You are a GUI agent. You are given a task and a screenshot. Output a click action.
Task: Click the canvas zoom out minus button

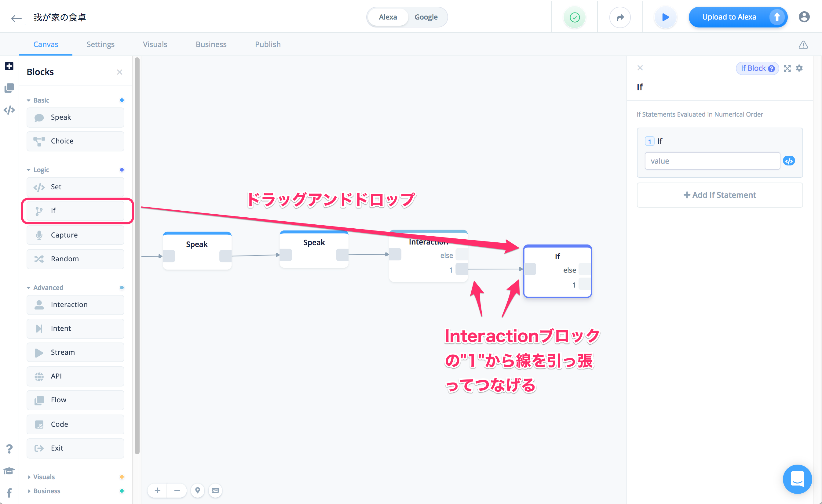tap(177, 490)
